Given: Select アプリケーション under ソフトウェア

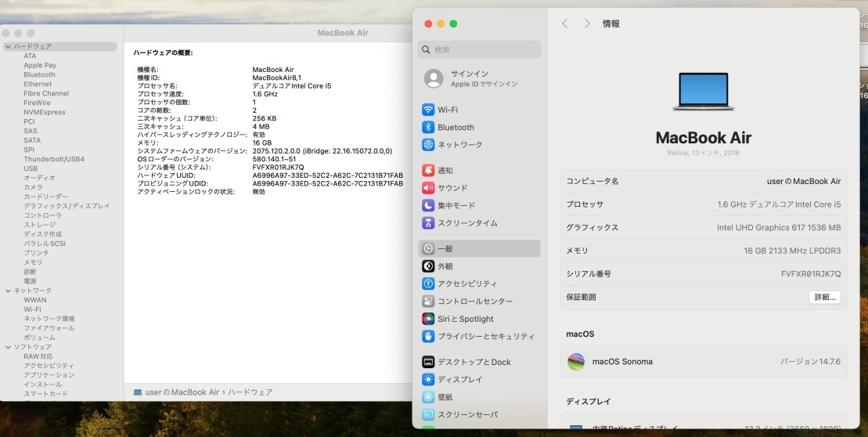Looking at the screenshot, I should point(49,375).
